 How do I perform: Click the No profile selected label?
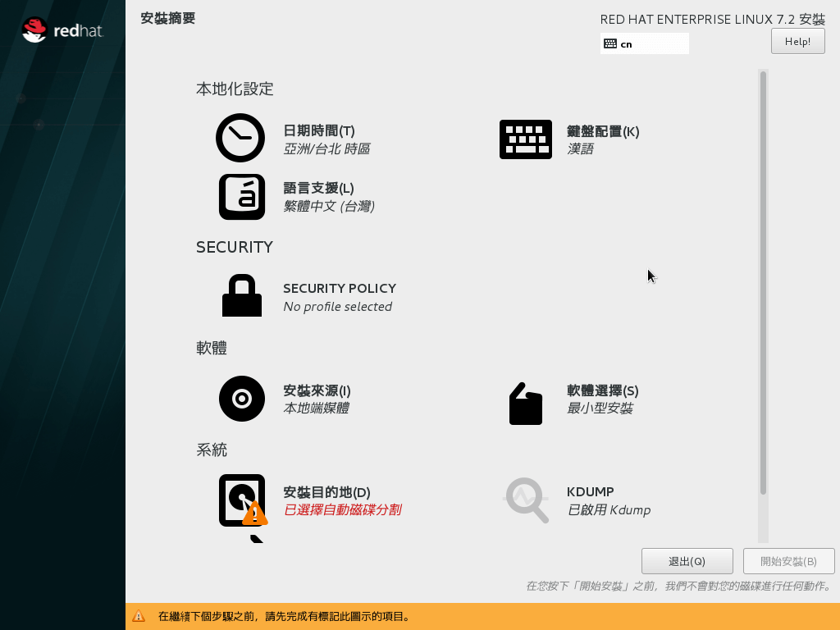(340, 306)
